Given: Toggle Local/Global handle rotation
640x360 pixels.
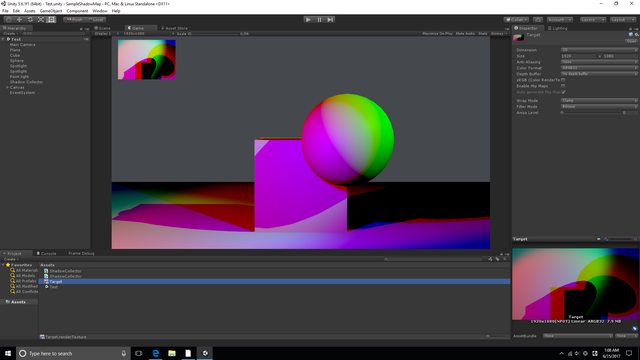Looking at the screenshot, I should [x=96, y=19].
